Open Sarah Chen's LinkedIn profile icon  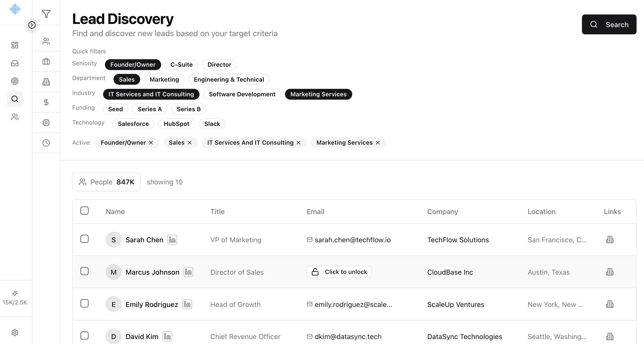tap(172, 240)
